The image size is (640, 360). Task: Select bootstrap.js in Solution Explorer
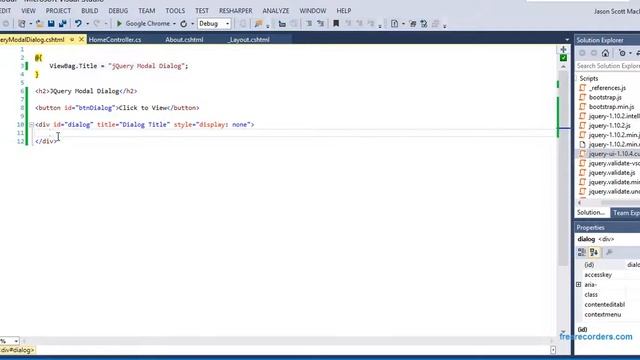pyautogui.click(x=605, y=97)
